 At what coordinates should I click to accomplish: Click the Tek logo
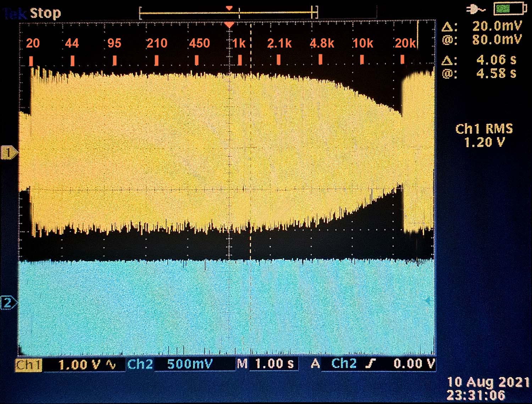[x=15, y=14]
